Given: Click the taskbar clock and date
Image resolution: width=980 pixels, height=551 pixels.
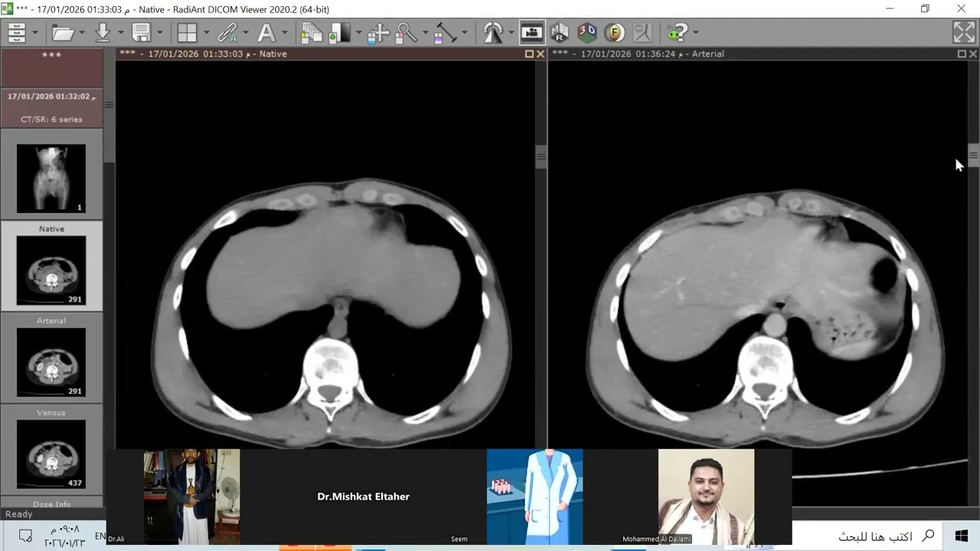Looking at the screenshot, I should click(x=64, y=536).
